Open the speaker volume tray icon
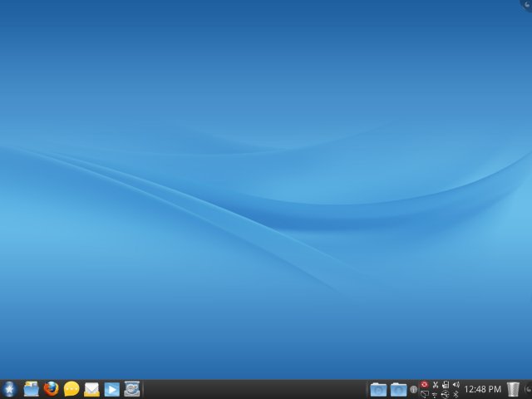Screen dimensions: 532x399 point(456,385)
